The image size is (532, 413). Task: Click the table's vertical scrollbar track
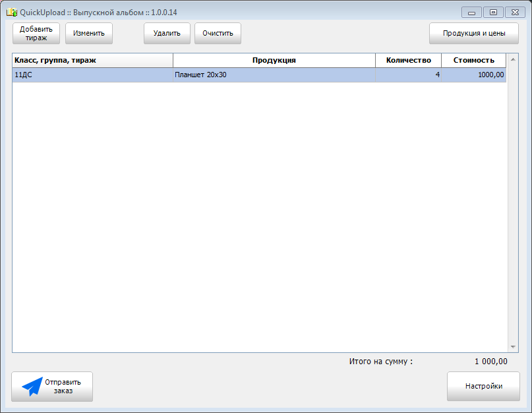pyautogui.click(x=513, y=198)
